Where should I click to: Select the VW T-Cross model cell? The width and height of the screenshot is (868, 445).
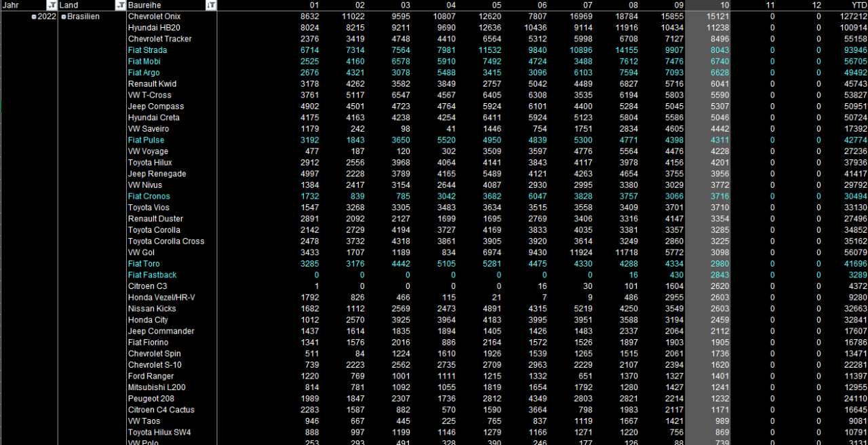pyautogui.click(x=150, y=95)
